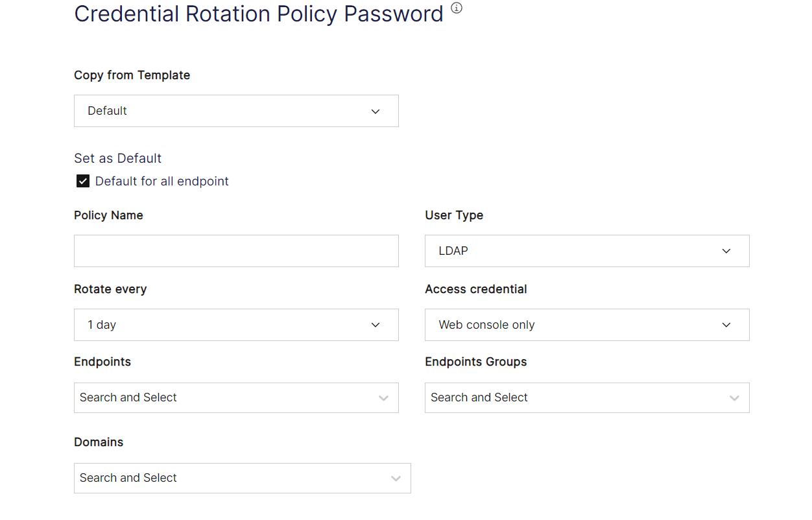This screenshot has height=520, width=812.
Task: Open the Rotate every dropdown
Action: tap(236, 324)
